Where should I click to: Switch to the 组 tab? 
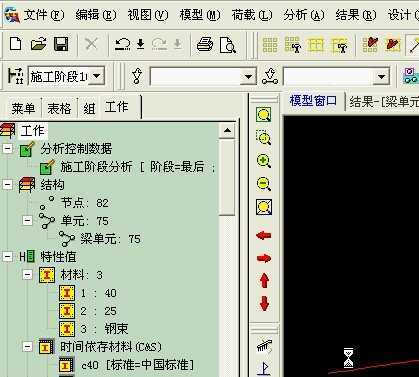click(x=89, y=108)
